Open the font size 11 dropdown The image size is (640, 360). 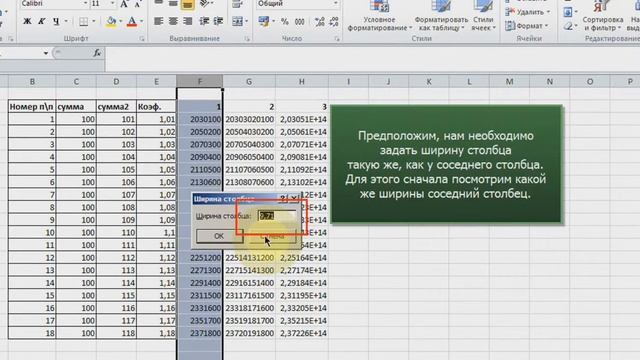112,4
